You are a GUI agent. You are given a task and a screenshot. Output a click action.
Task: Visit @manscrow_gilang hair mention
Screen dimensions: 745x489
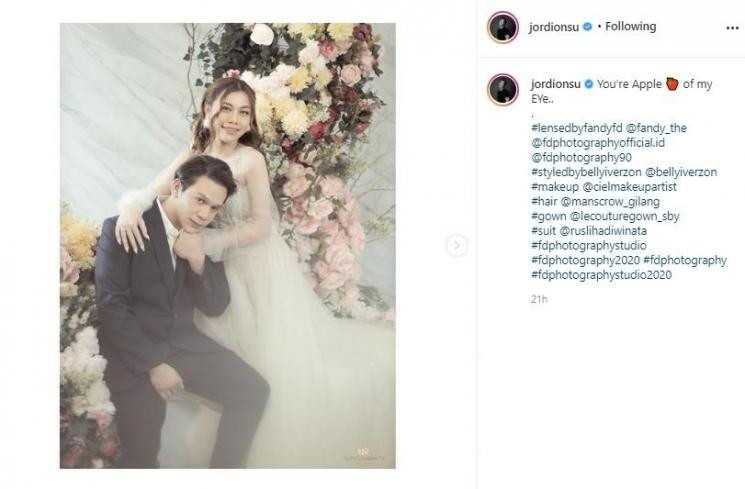(610, 201)
